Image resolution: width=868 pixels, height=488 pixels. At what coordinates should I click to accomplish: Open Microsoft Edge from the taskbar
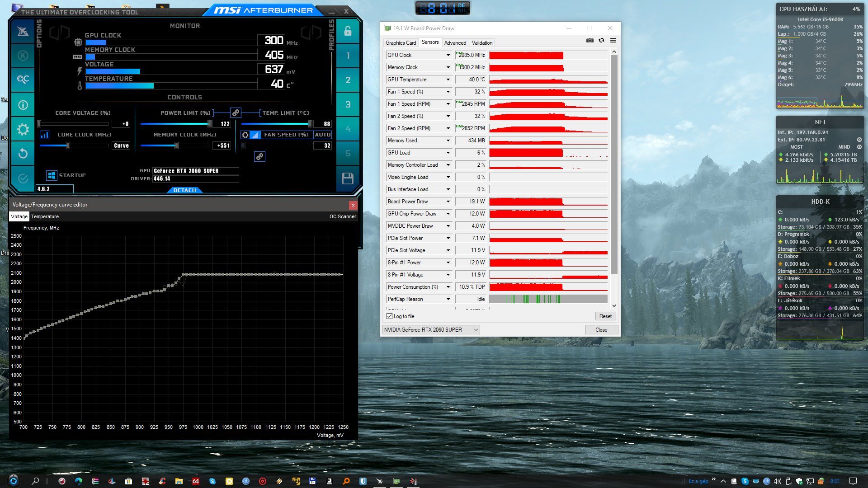click(x=78, y=481)
